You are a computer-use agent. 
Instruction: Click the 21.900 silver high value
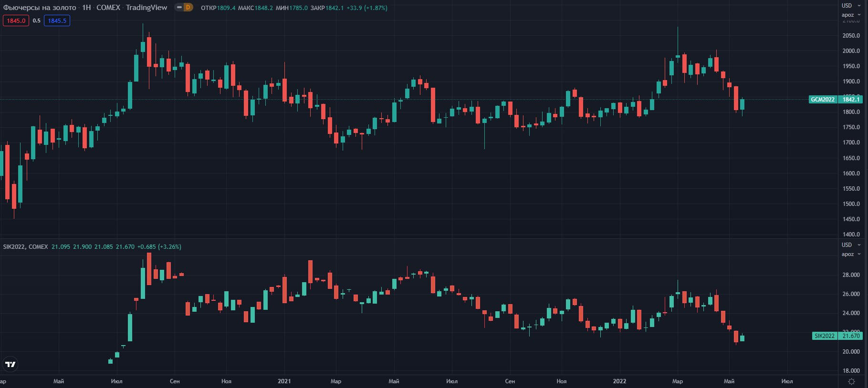[x=82, y=247]
